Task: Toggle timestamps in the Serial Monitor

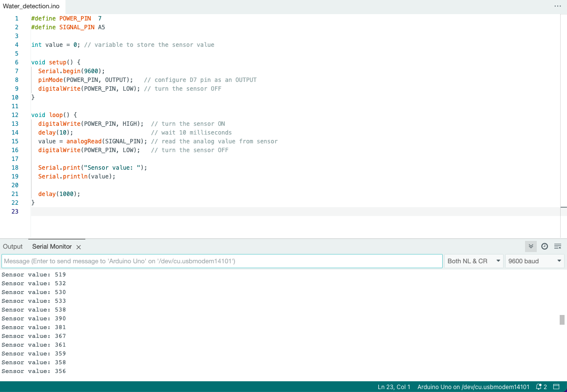Action: tap(545, 246)
